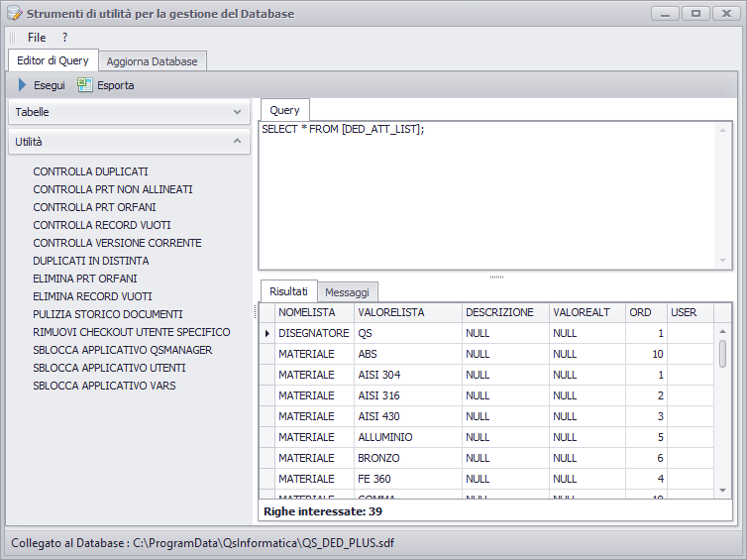Select the DISEGNATORE cell

(x=314, y=333)
